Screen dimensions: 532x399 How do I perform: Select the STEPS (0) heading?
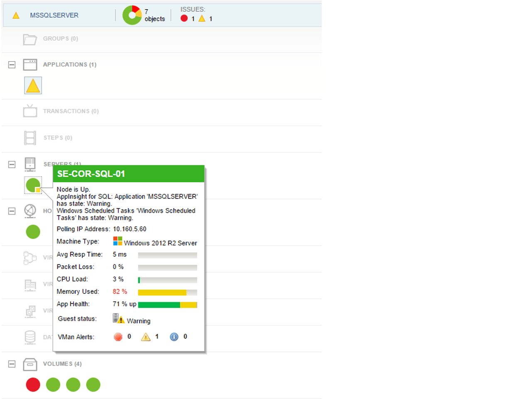coord(58,138)
